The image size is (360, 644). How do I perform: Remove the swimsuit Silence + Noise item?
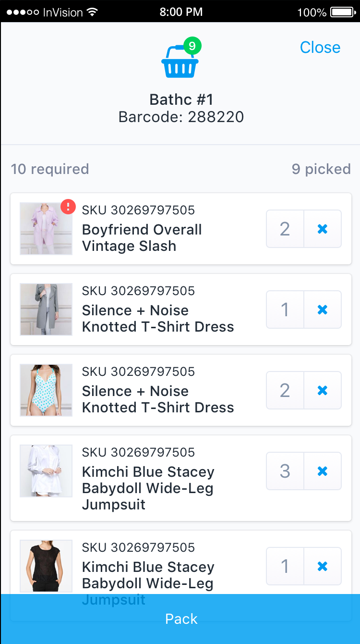pyautogui.click(x=323, y=390)
